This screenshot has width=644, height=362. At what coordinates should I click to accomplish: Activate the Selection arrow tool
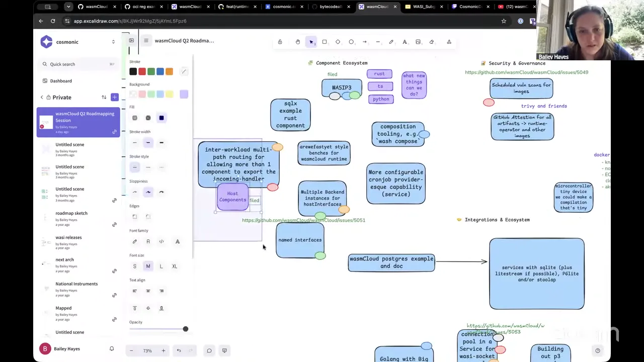311,42
